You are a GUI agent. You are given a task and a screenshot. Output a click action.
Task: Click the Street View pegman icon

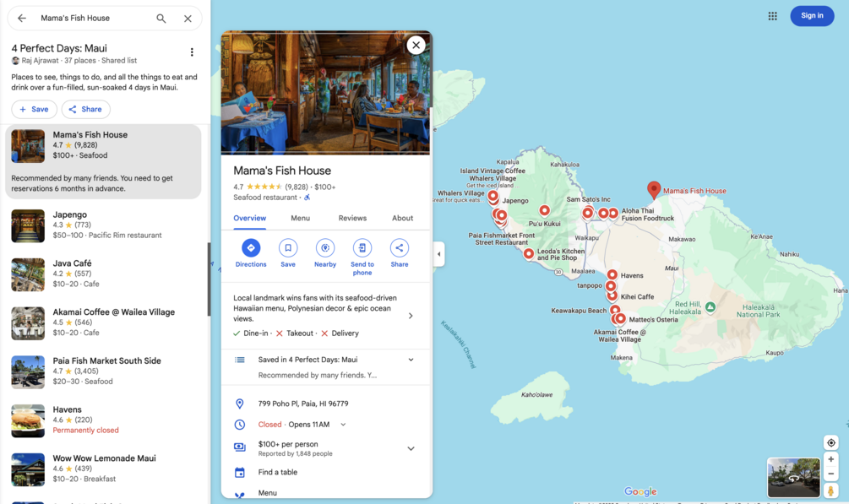click(831, 490)
